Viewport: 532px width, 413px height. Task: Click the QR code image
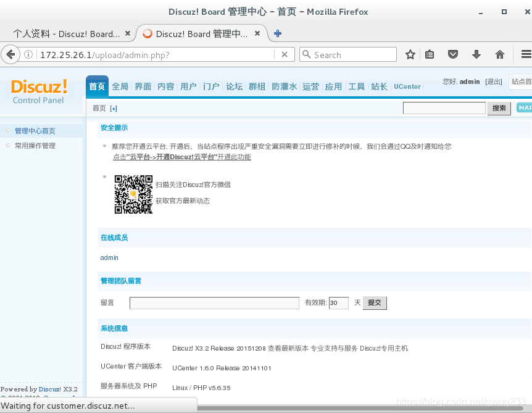(133, 194)
